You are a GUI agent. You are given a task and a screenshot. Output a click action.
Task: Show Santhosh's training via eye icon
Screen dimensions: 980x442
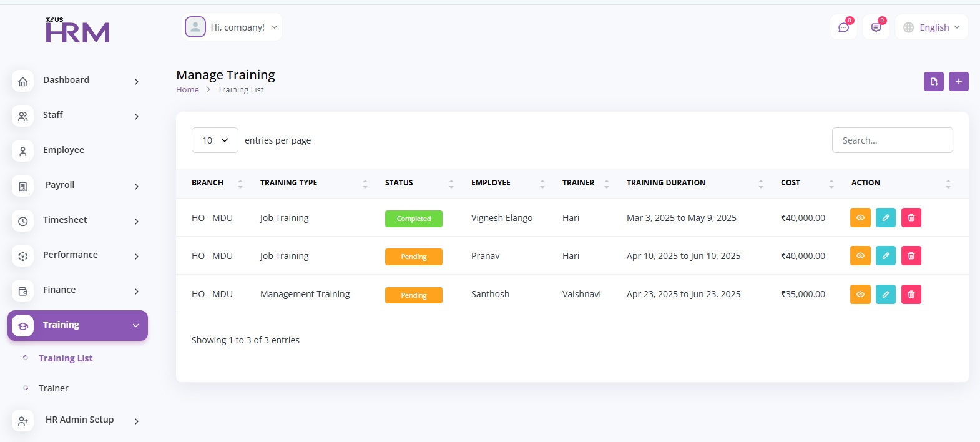click(860, 294)
